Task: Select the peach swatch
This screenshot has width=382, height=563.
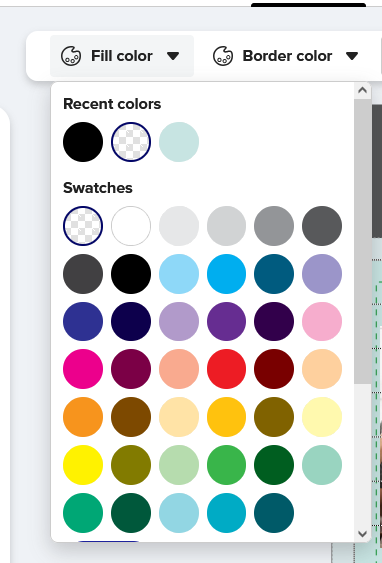Action: tap(322, 369)
